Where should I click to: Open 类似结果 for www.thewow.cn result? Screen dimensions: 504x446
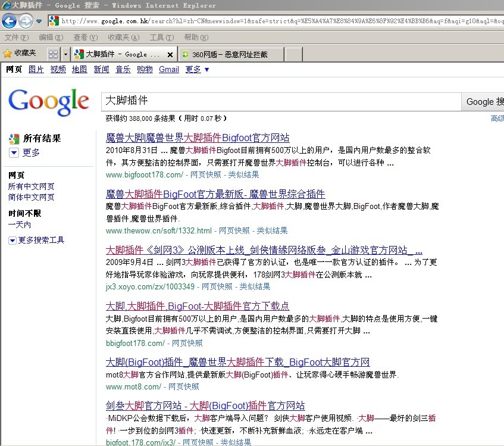272,230
